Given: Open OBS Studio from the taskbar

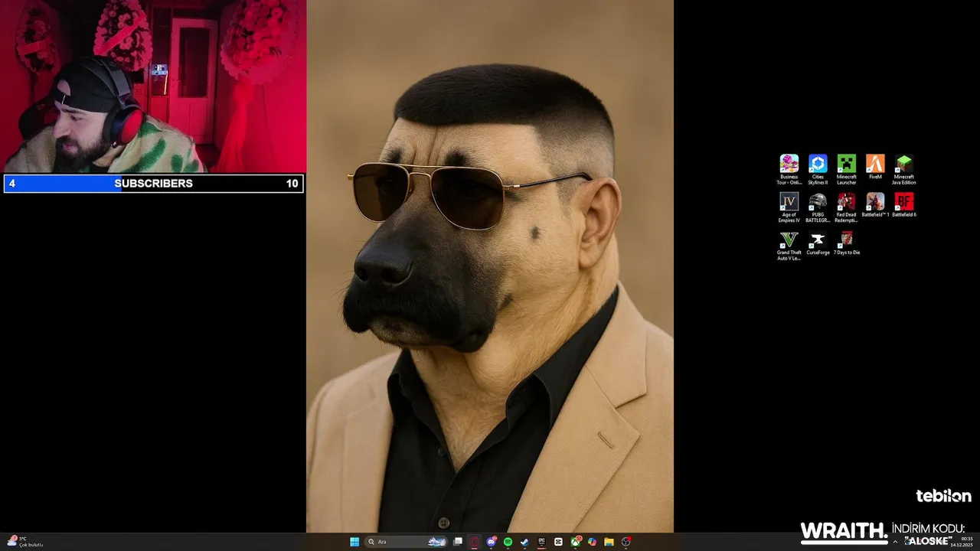Looking at the screenshot, I should pyautogui.click(x=626, y=542).
